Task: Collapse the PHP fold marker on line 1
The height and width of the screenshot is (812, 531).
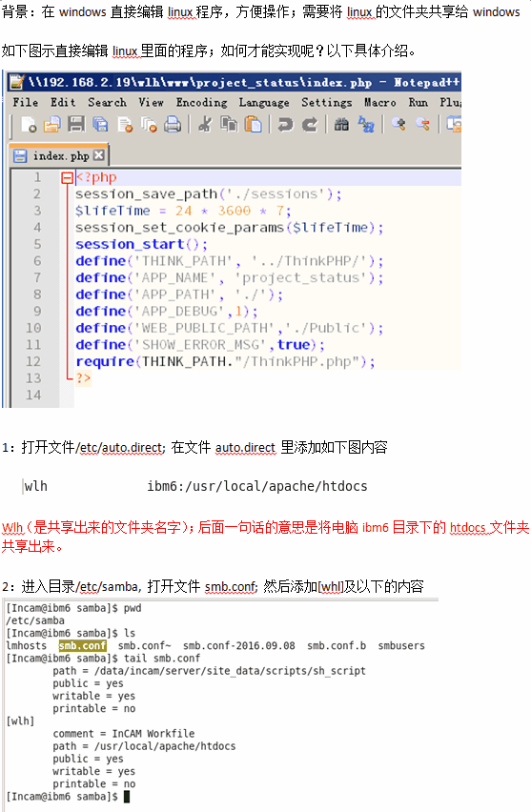Action: pos(67,178)
